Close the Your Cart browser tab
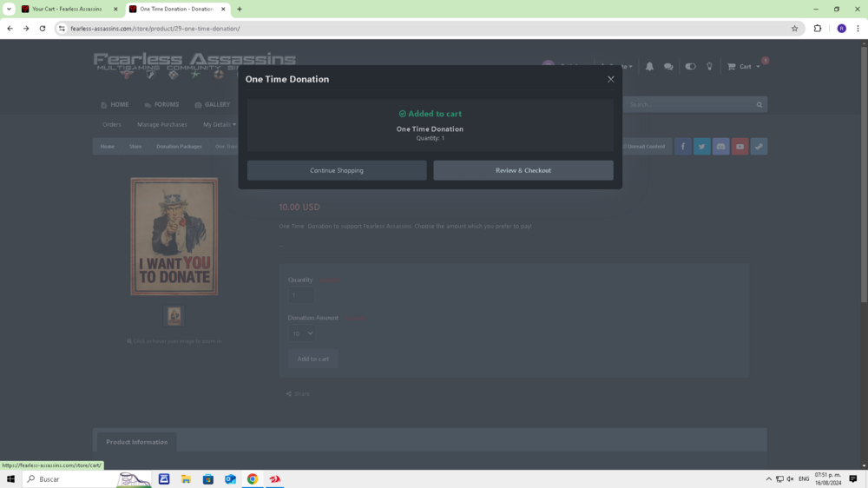The height and width of the screenshot is (488, 868). (x=115, y=9)
